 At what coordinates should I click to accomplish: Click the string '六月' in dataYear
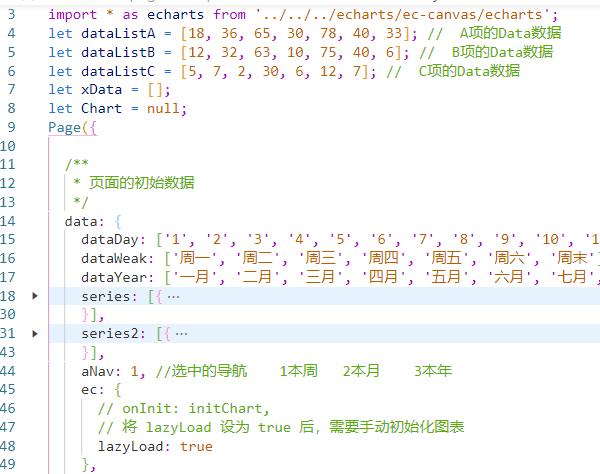(x=510, y=277)
